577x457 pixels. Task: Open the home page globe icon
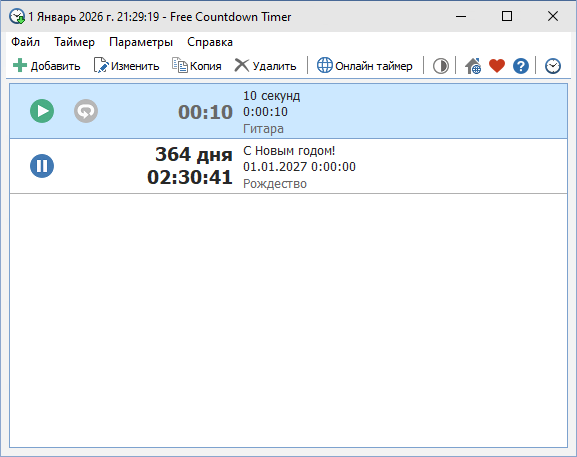click(473, 66)
